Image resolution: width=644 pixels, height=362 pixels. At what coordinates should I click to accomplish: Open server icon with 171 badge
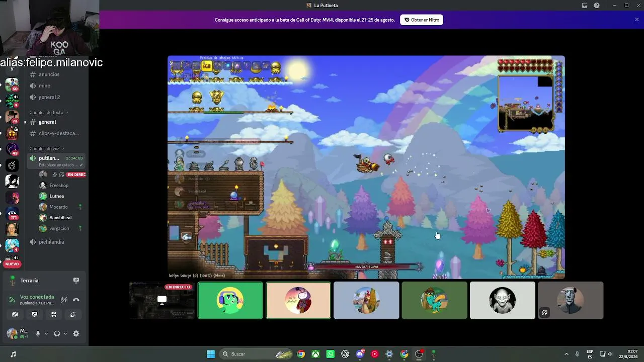point(12,213)
